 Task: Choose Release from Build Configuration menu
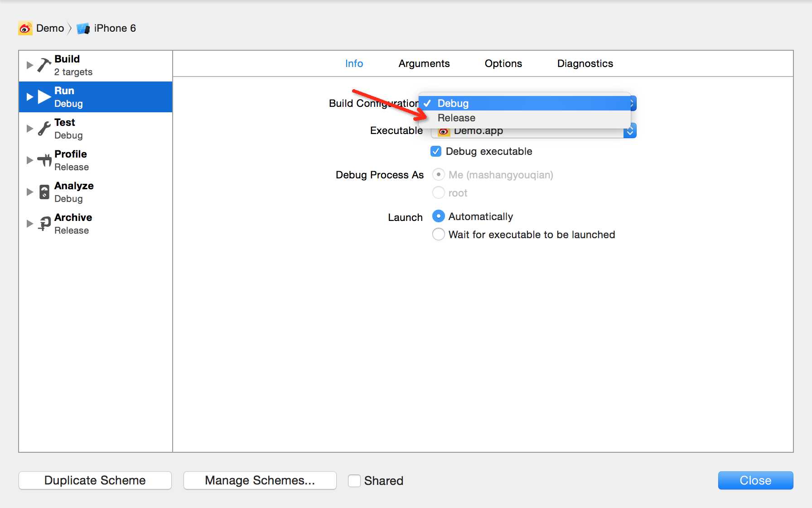coord(525,118)
